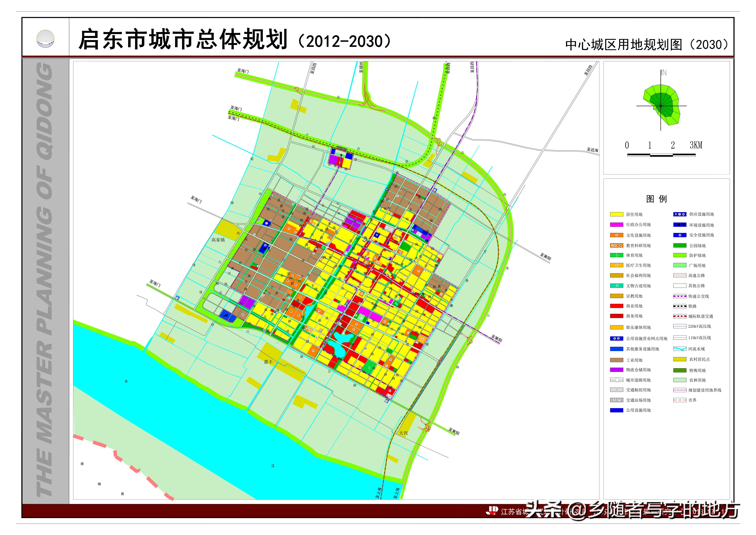Click the yellow 居住用地 swatch
This screenshot has height=535, width=756.
pos(616,214)
